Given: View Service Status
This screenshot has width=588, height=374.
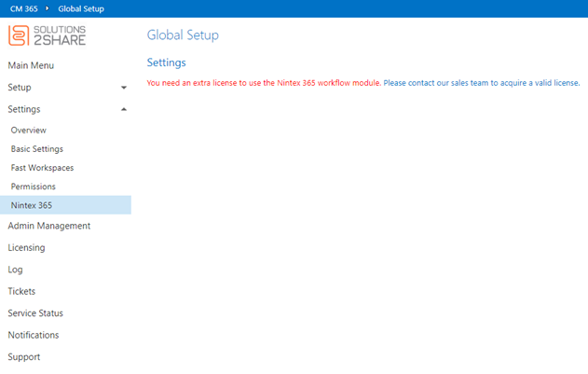Looking at the screenshot, I should pyautogui.click(x=35, y=313).
